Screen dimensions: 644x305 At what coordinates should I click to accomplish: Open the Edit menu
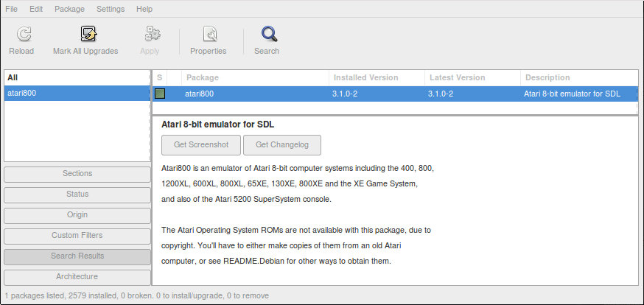click(x=36, y=9)
